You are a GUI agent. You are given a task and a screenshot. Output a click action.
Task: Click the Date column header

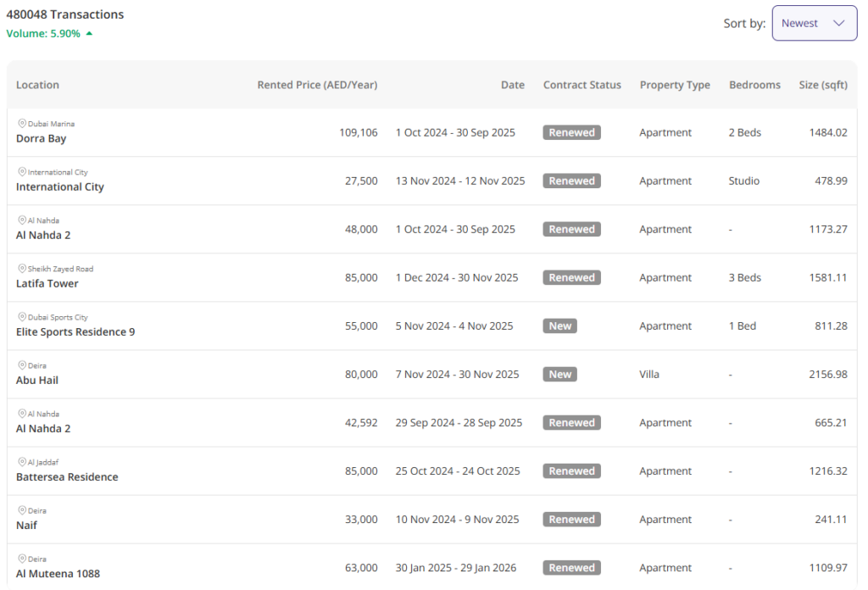click(512, 85)
